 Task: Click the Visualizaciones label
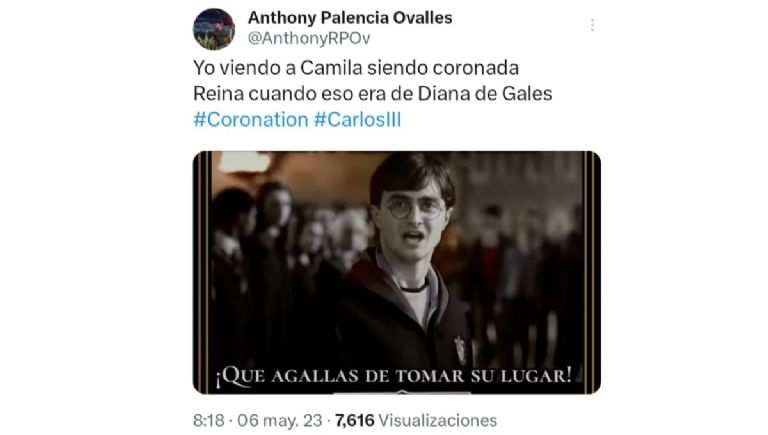point(438,420)
